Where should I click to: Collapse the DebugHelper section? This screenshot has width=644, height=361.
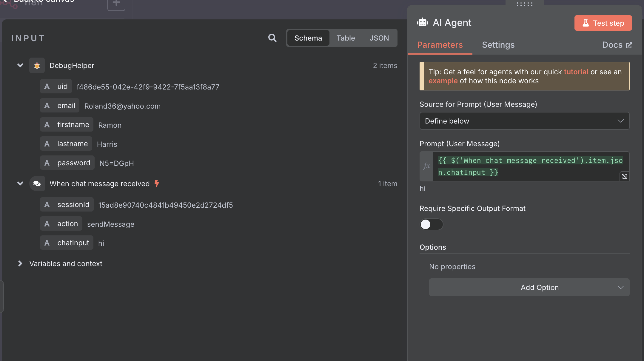pyautogui.click(x=20, y=65)
